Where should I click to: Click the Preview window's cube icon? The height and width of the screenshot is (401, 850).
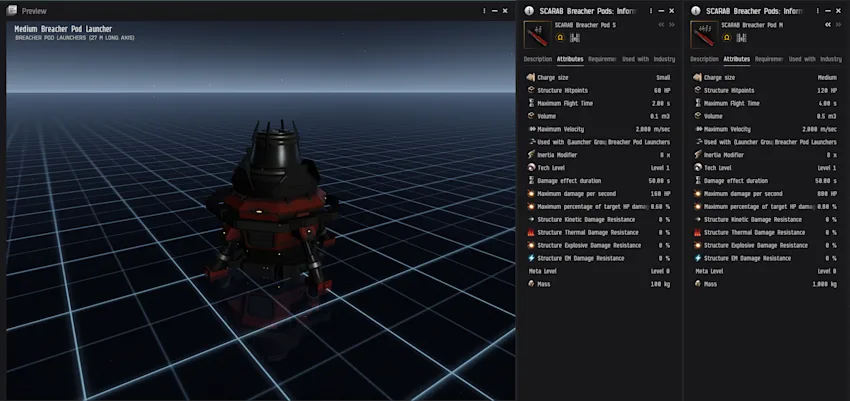click(x=11, y=10)
